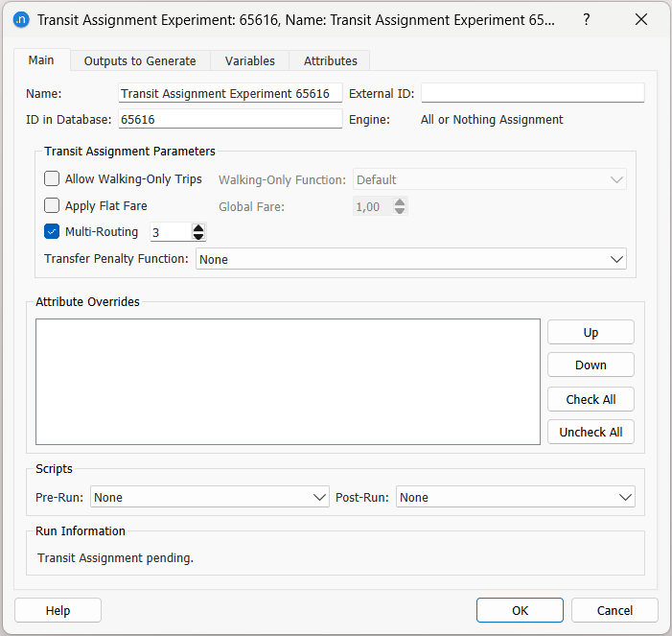Click into the External ID field
This screenshot has width=672, height=636.
[x=532, y=93]
